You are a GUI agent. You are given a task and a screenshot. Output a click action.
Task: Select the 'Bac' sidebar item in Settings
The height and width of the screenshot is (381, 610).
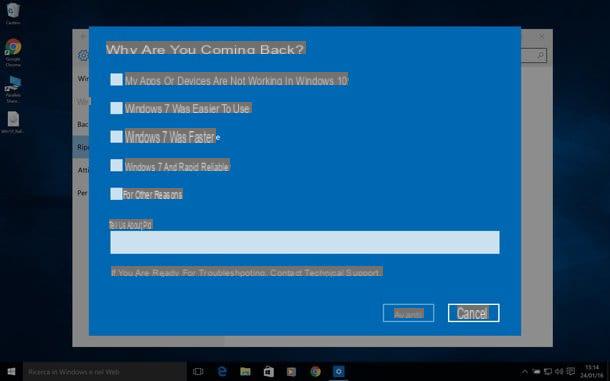(x=81, y=124)
